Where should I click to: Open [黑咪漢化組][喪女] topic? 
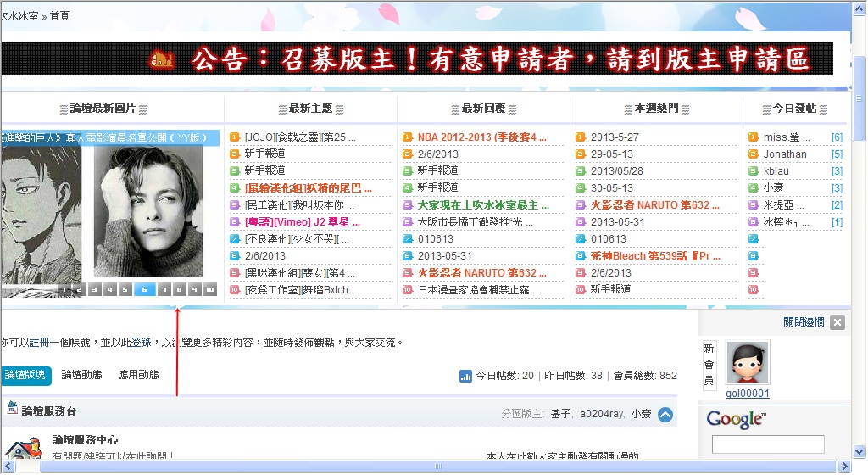click(x=299, y=273)
